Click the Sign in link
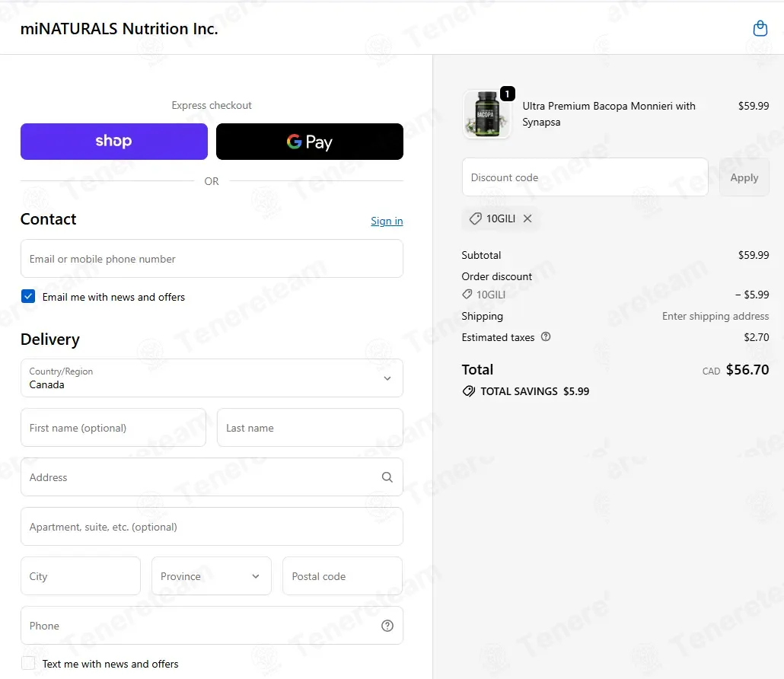The width and height of the screenshot is (784, 679). point(387,221)
